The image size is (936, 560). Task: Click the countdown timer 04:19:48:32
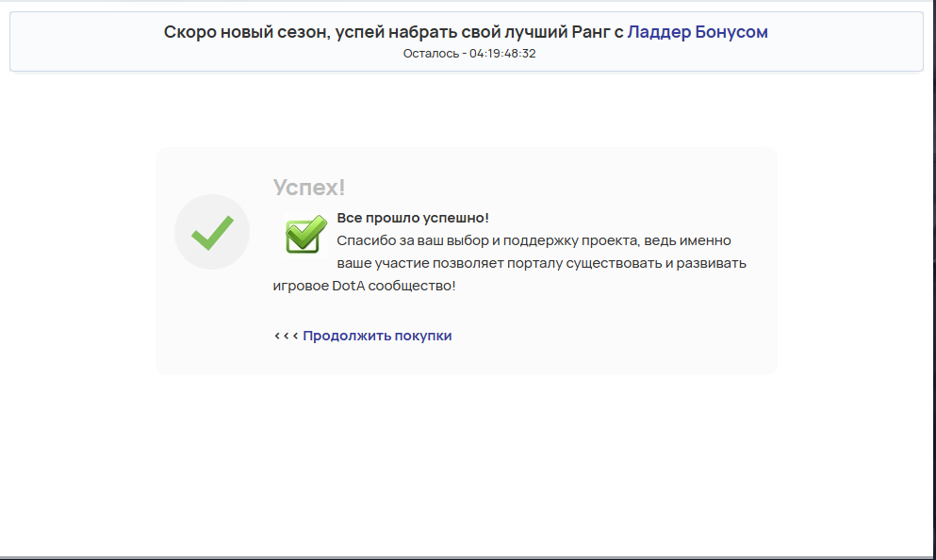[x=502, y=54]
